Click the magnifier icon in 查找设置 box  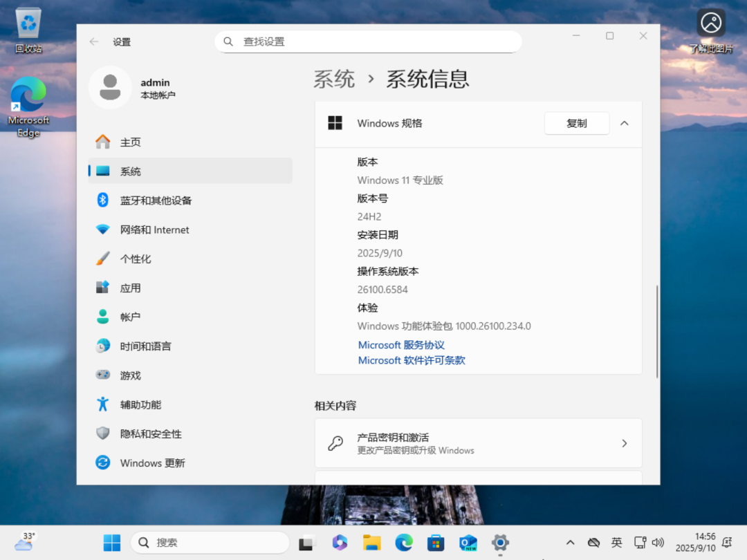tap(228, 41)
